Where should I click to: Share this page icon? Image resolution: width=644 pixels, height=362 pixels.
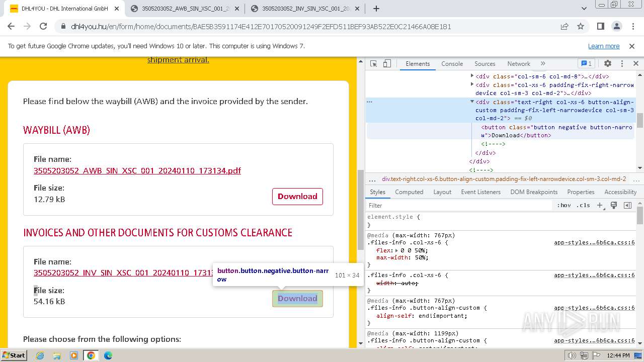[x=565, y=27]
